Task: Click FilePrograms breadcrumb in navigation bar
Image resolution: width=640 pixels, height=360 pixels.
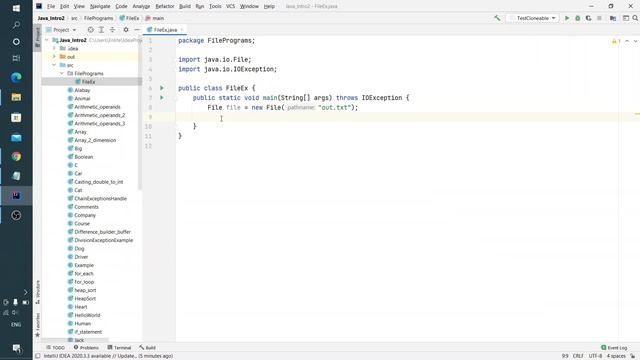Action: tap(98, 18)
